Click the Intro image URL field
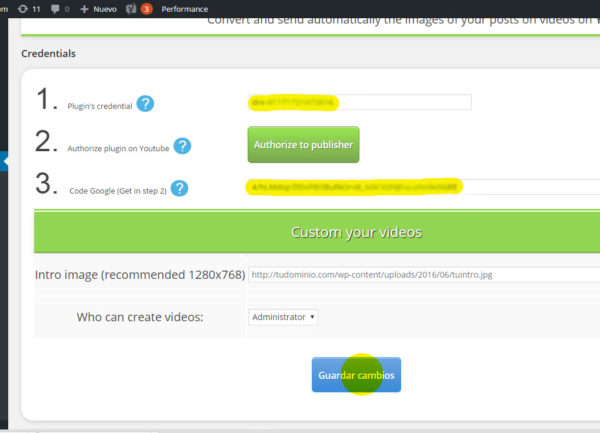 [424, 275]
